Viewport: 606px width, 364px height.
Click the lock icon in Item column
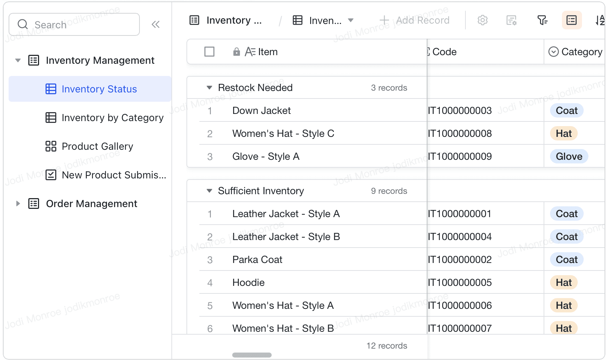236,52
